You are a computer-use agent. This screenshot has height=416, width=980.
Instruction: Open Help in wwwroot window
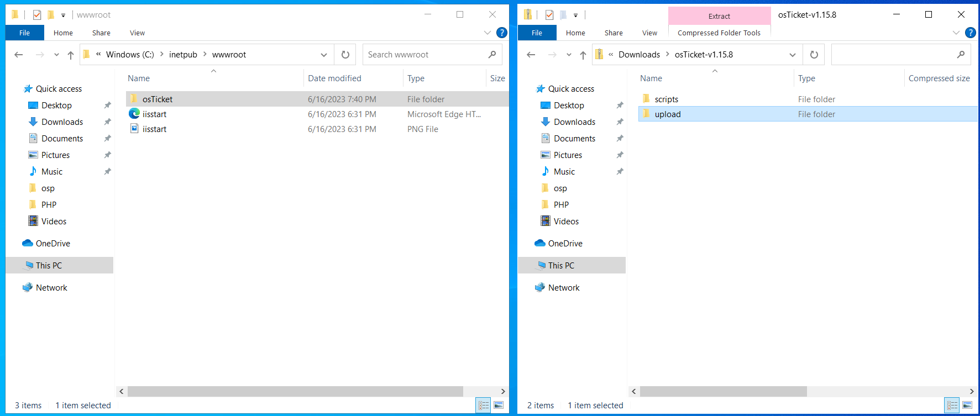[x=502, y=33]
